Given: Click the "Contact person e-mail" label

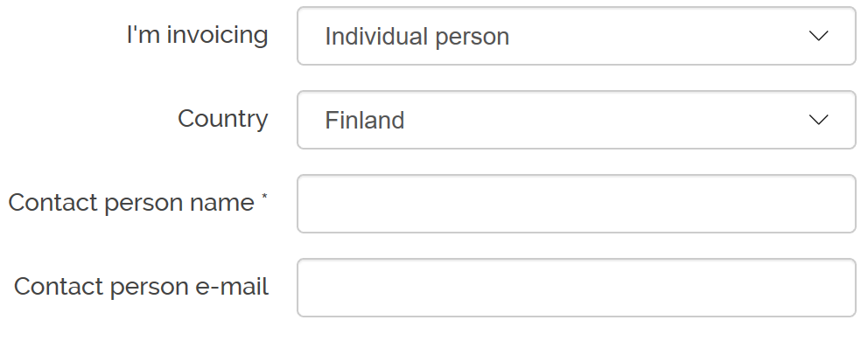Looking at the screenshot, I should (141, 287).
